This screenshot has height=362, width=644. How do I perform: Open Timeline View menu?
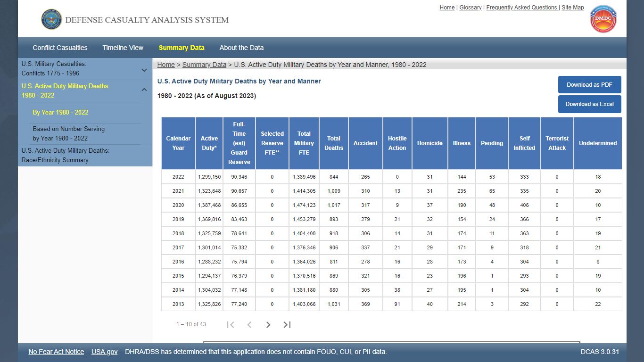click(x=123, y=48)
